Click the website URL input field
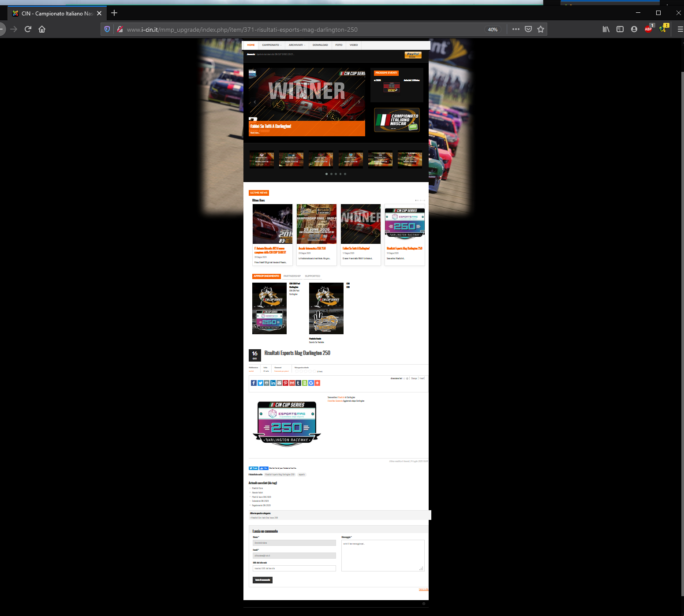684x616 pixels. pyautogui.click(x=294, y=568)
